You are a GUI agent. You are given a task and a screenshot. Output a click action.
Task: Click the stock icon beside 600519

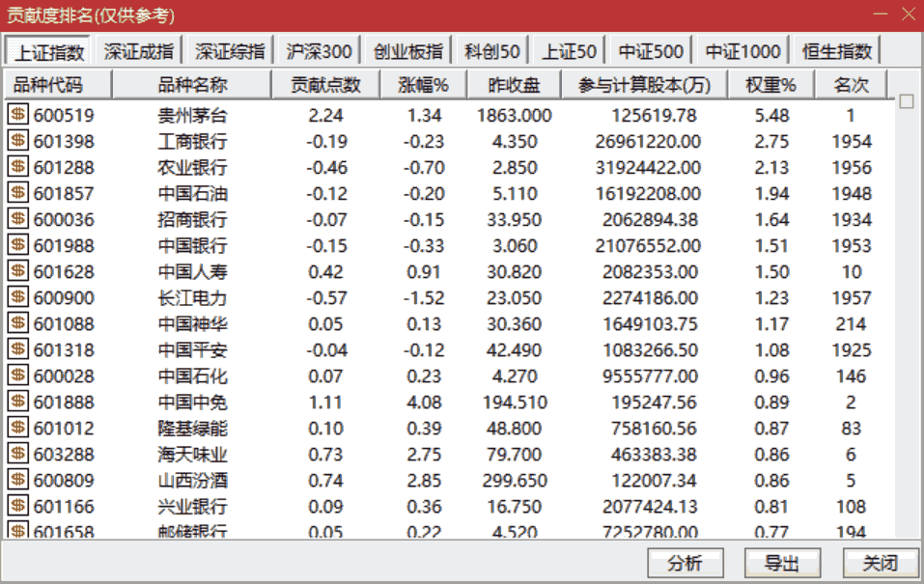[x=17, y=114]
